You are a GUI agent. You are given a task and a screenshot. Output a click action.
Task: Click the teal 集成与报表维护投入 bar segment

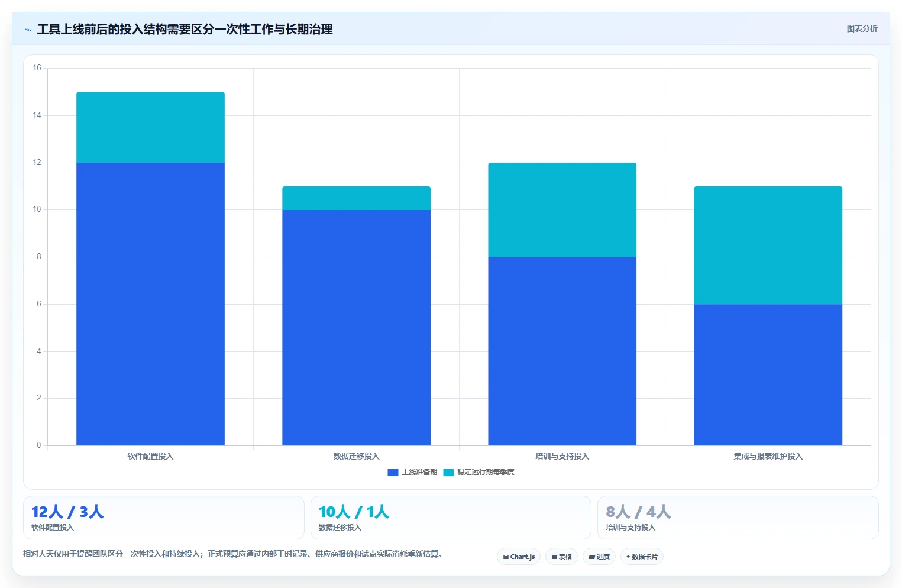(768, 245)
